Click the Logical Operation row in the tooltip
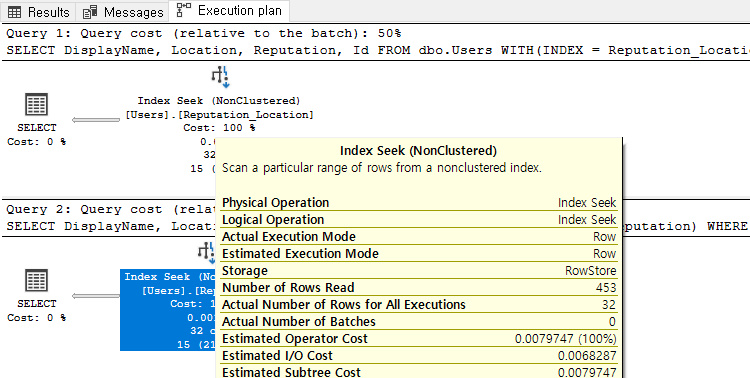 (x=419, y=220)
